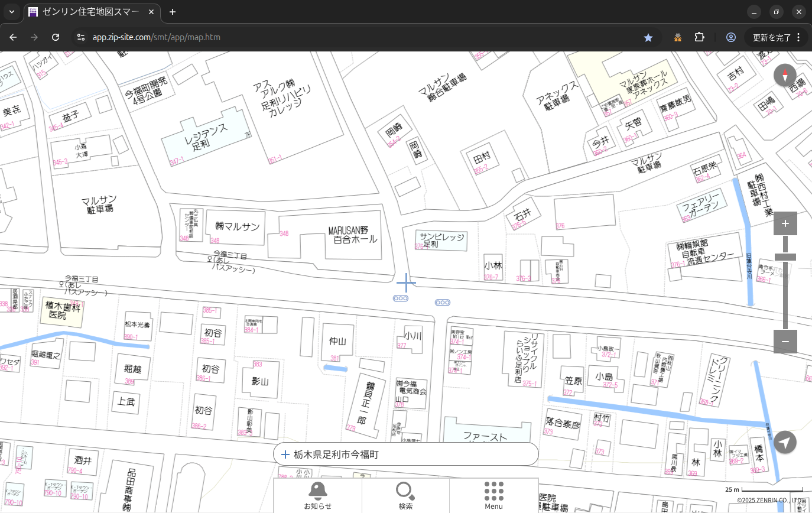Click the ㈱西村工業駐車場 label
812x513 pixels.
tap(760, 195)
